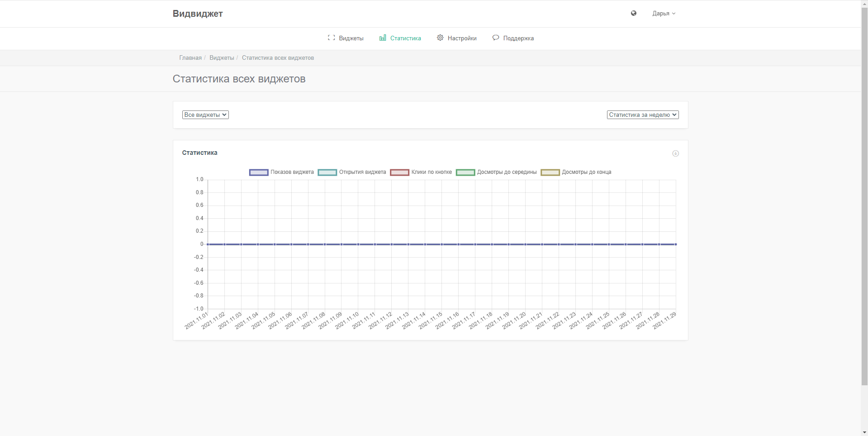Toggle Досмотры до конца legend swatch
868x436 pixels.
pos(550,172)
